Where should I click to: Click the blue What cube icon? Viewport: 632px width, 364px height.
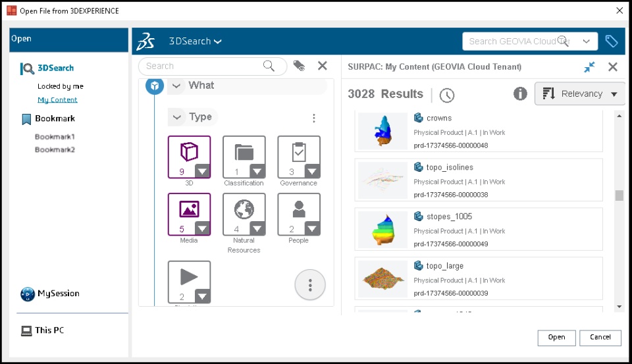[x=154, y=86]
